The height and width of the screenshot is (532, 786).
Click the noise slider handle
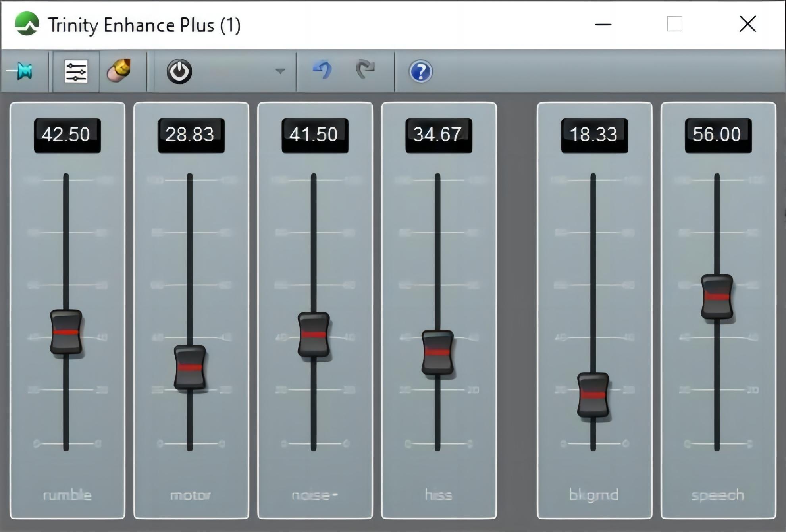314,335
